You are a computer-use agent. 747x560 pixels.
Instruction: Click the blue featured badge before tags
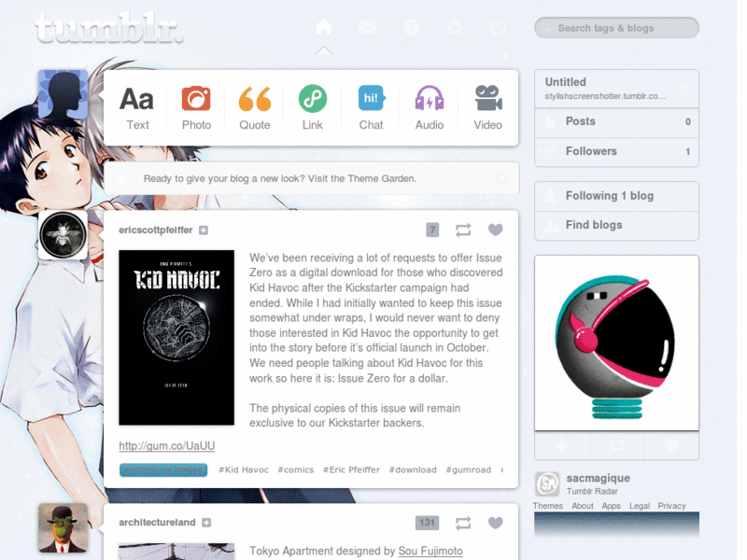(163, 470)
